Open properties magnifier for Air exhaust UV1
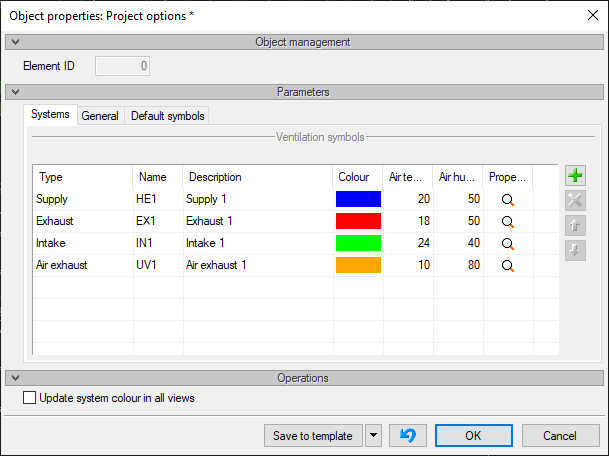Screen dimensions: 609x456 (x=508, y=266)
